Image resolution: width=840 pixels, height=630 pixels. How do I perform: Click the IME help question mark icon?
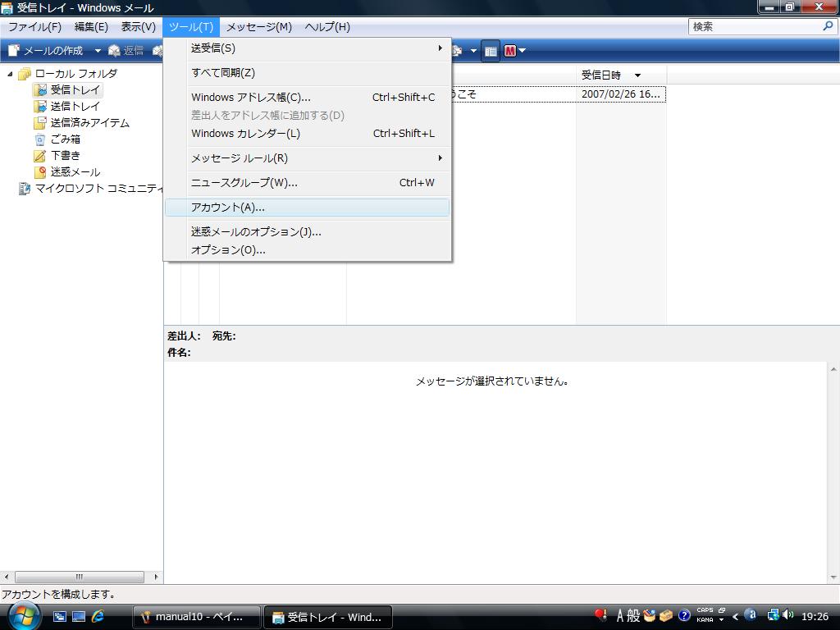(684, 615)
